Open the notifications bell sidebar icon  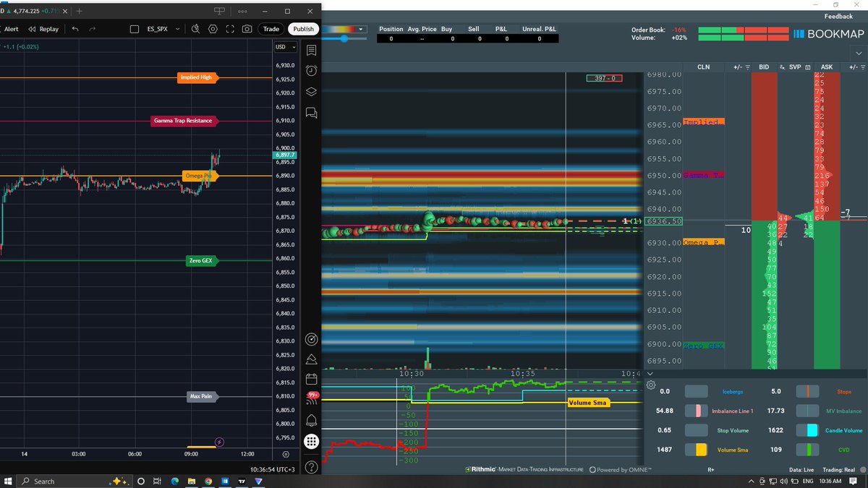[312, 420]
